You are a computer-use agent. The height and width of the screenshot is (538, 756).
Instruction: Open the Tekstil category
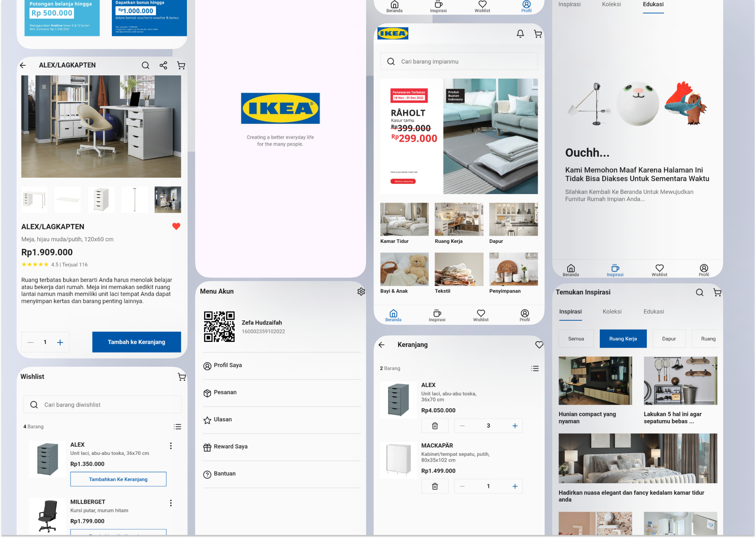pyautogui.click(x=459, y=273)
